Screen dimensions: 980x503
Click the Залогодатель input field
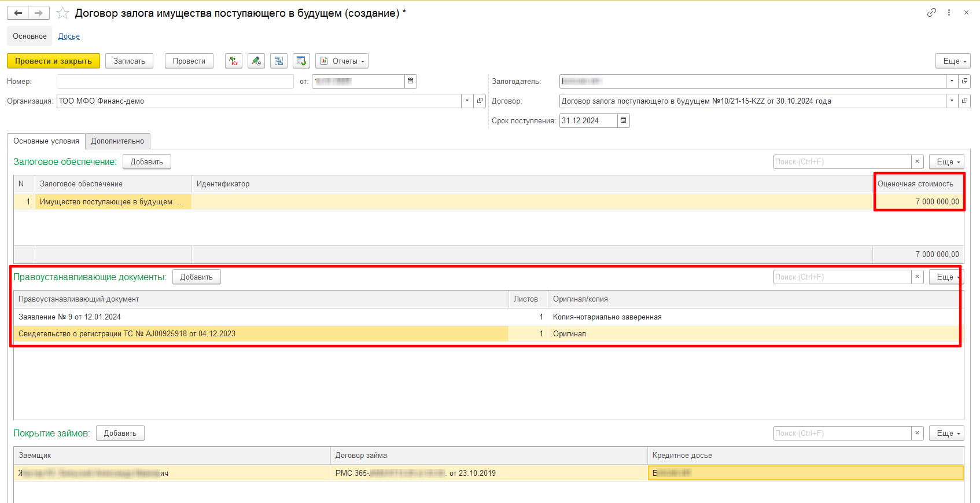753,81
